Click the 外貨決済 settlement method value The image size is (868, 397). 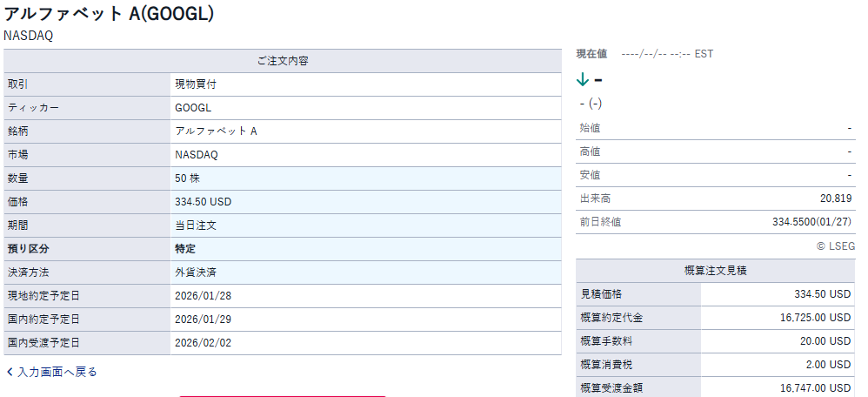pyautogui.click(x=196, y=273)
